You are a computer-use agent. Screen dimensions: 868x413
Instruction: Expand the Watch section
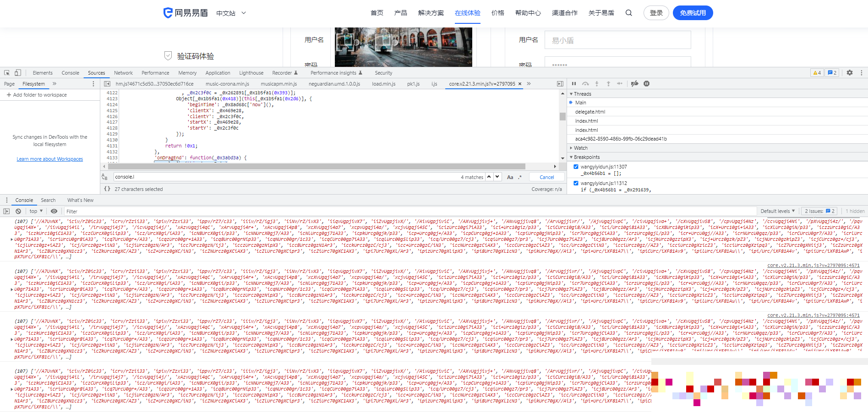click(580, 148)
